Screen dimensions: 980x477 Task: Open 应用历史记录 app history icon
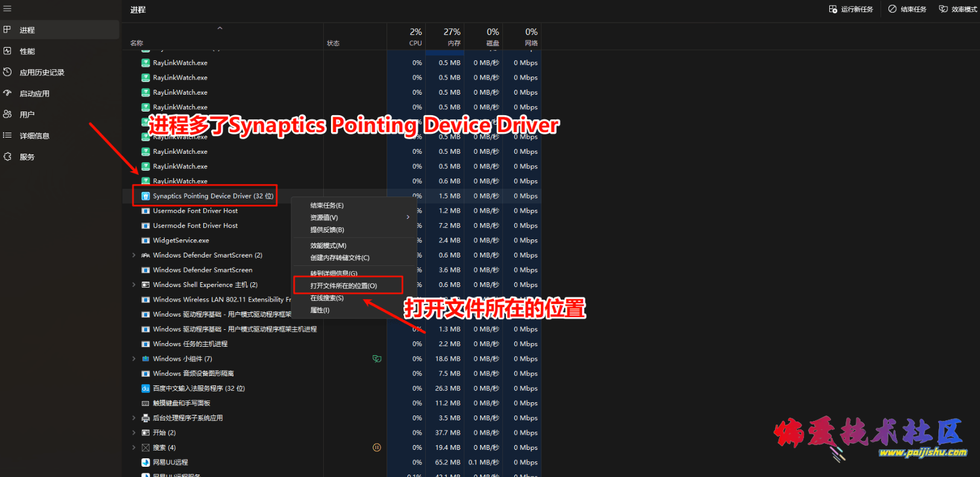[7, 72]
